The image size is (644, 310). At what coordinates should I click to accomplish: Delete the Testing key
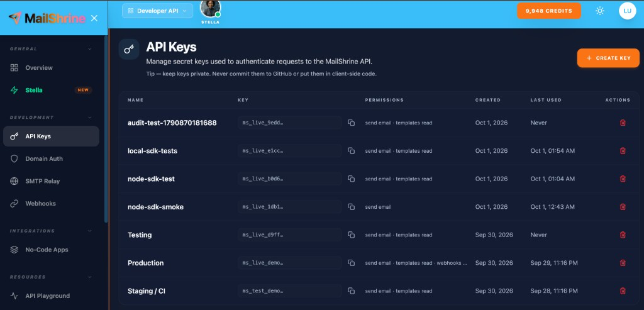click(x=623, y=235)
